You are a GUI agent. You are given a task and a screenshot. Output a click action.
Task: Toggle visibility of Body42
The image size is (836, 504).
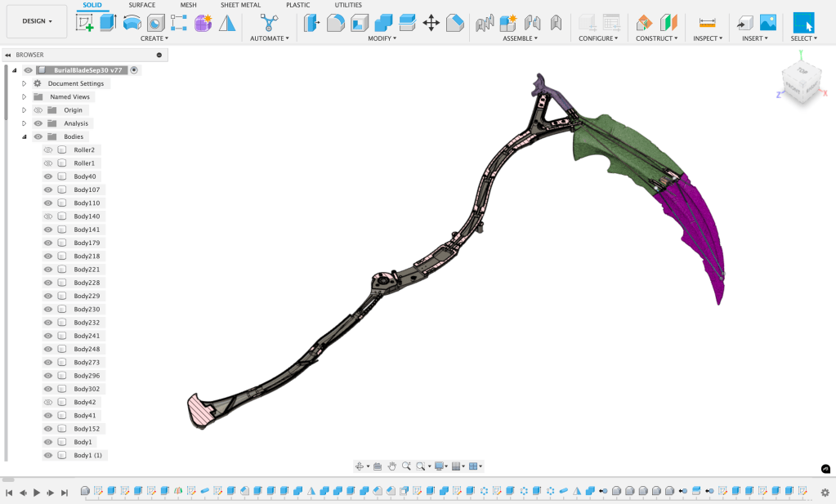(48, 403)
